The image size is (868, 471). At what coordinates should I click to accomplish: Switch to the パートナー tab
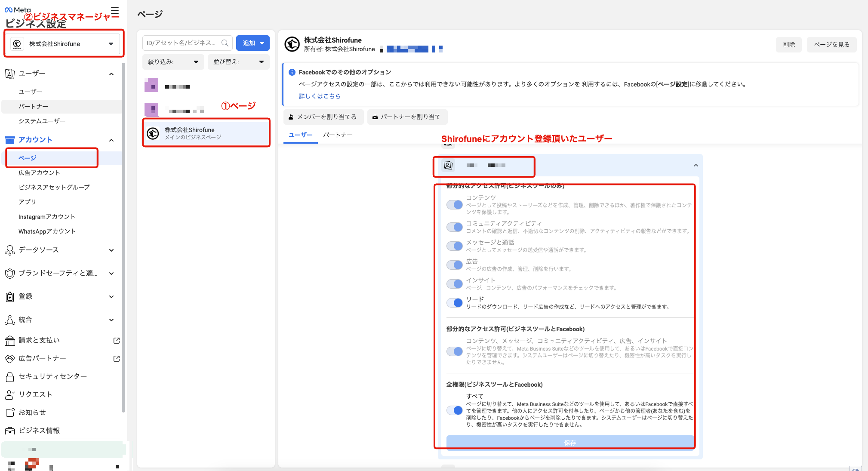click(x=338, y=135)
